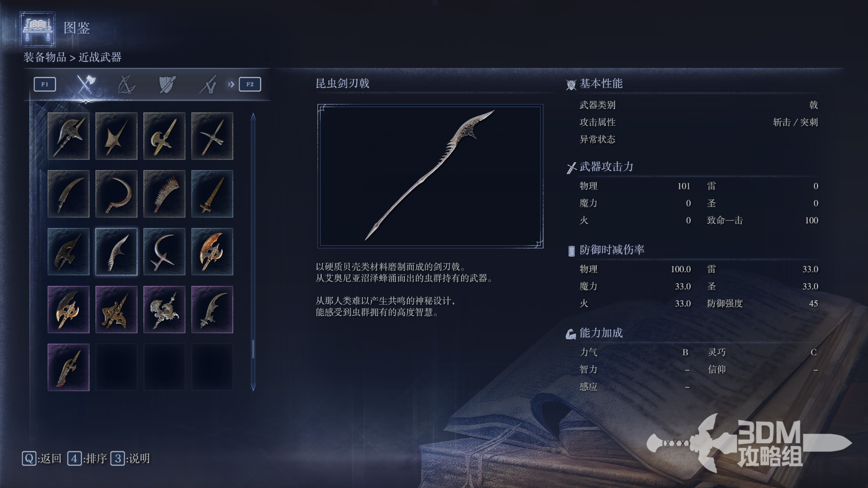Open the shield category tab

(x=167, y=84)
